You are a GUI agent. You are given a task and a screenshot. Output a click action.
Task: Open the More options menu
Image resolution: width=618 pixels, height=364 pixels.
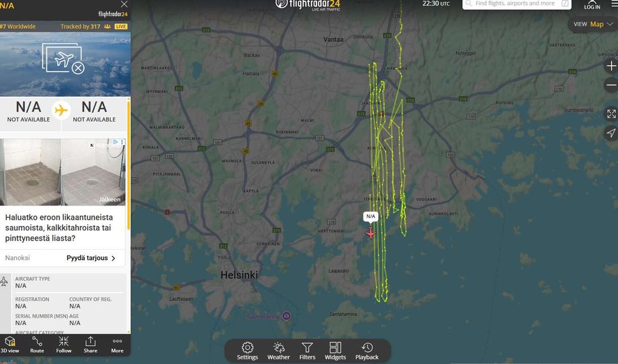pyautogui.click(x=117, y=345)
